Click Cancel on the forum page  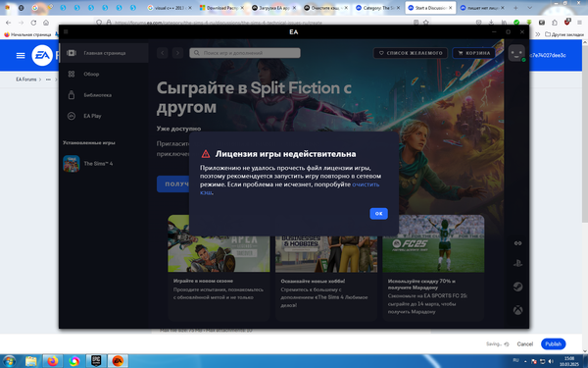coord(524,344)
